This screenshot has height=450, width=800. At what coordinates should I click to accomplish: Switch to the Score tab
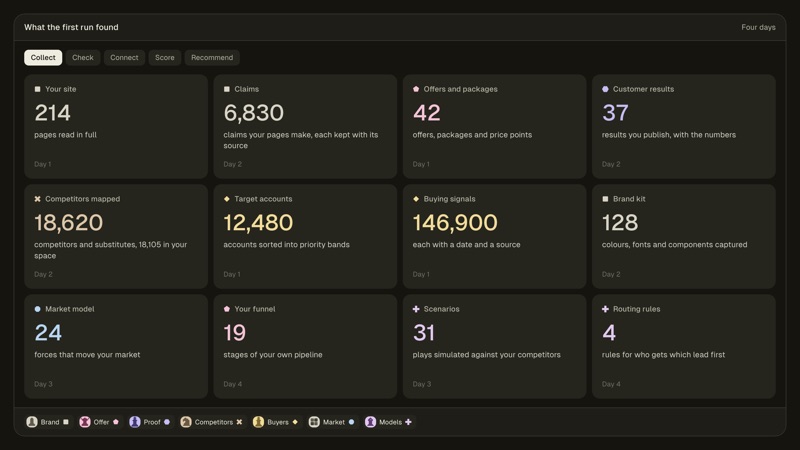coord(165,58)
